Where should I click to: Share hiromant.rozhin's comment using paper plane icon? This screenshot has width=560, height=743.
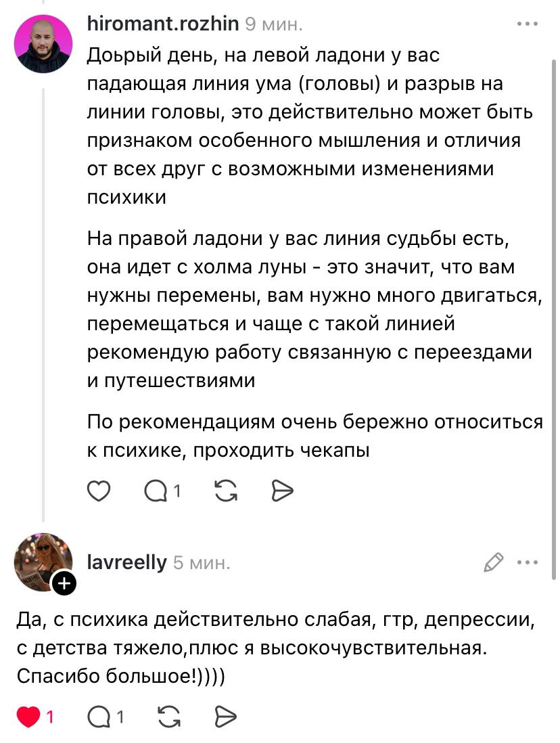pyautogui.click(x=281, y=491)
